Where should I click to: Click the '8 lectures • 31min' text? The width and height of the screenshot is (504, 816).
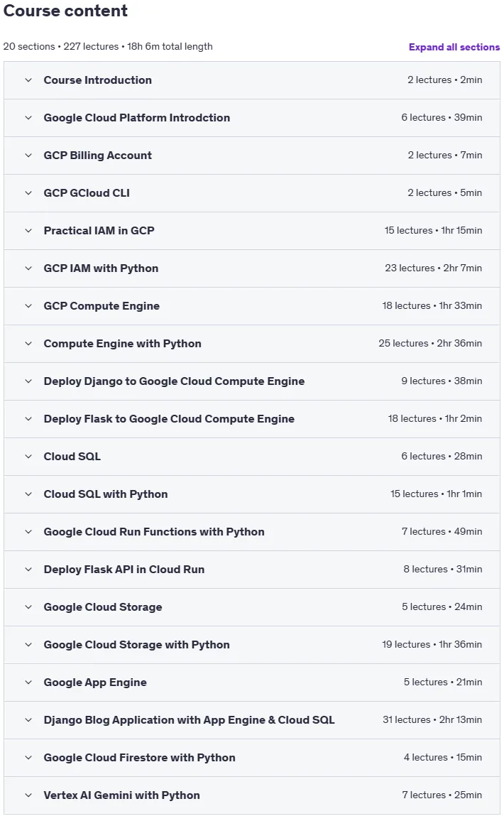coord(443,570)
